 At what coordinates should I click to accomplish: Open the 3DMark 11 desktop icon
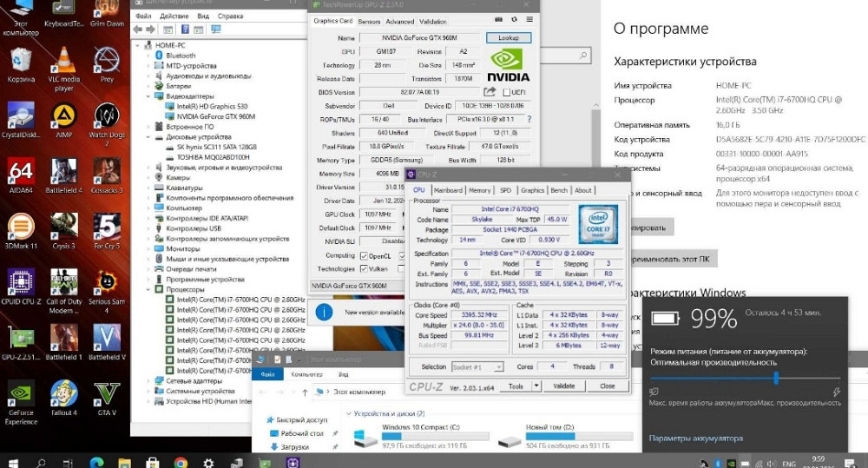[x=21, y=231]
